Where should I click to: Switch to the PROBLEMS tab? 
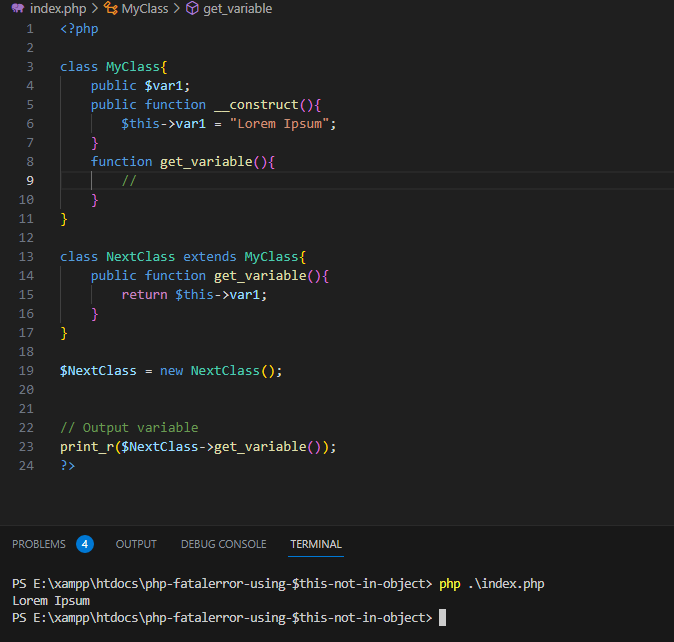click(39, 544)
